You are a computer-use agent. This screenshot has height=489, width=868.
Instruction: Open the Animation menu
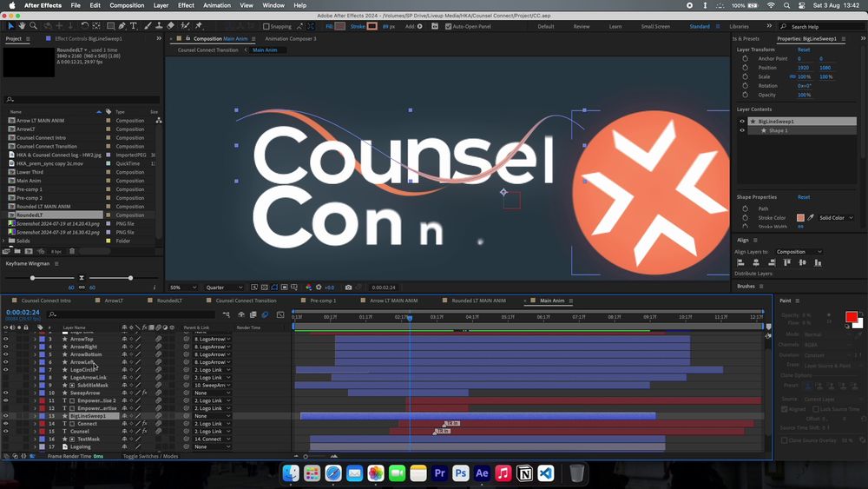click(217, 5)
